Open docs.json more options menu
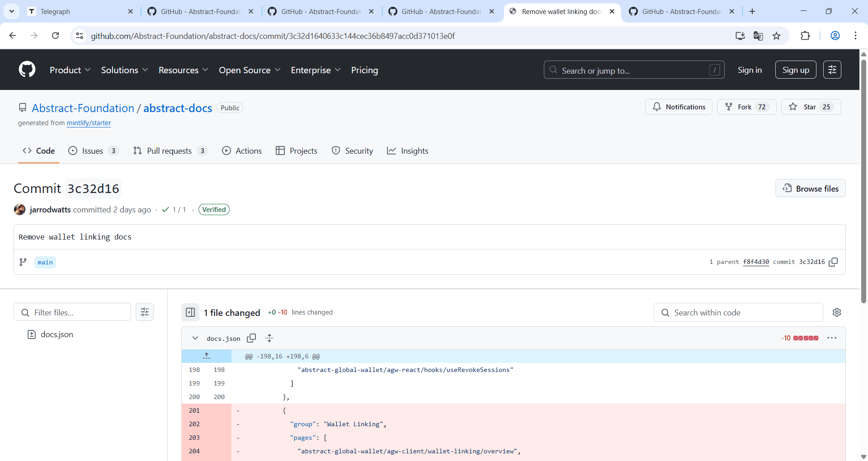The width and height of the screenshot is (868, 461). pos(832,338)
